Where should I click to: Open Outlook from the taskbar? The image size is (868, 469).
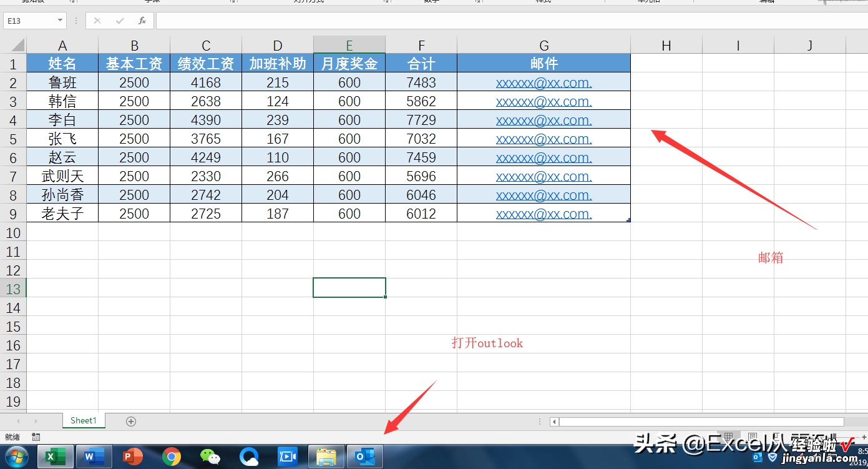pyautogui.click(x=365, y=457)
